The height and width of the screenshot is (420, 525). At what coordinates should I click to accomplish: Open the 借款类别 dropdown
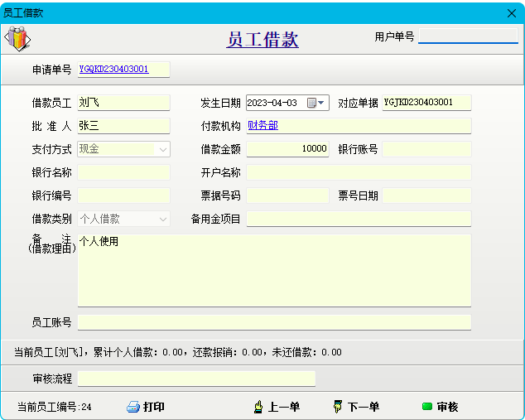(162, 220)
